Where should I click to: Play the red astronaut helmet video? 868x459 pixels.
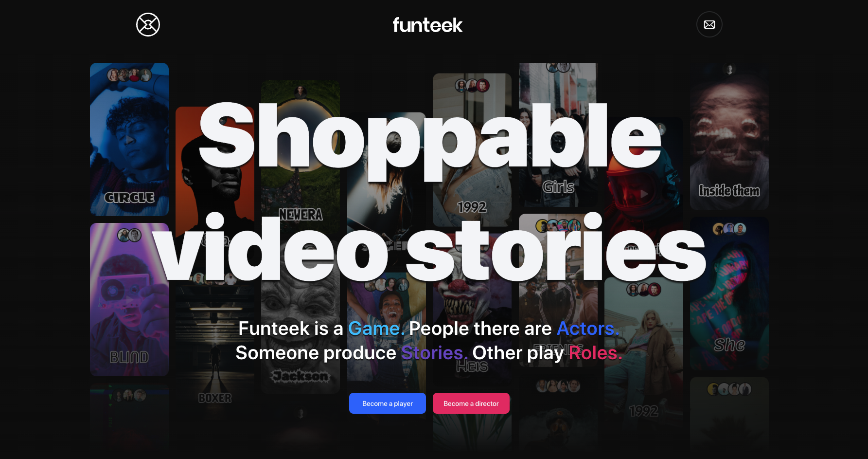pyautogui.click(x=644, y=194)
